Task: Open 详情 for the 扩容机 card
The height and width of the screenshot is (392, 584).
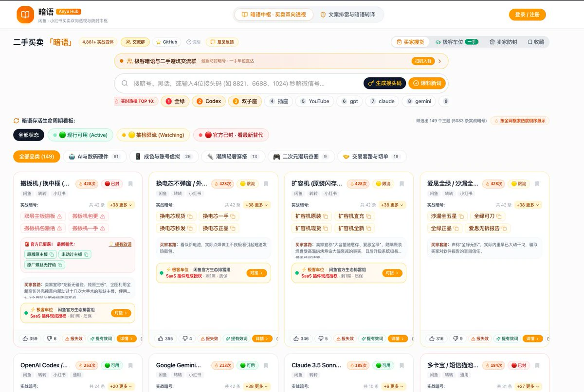Action: [x=398, y=339]
